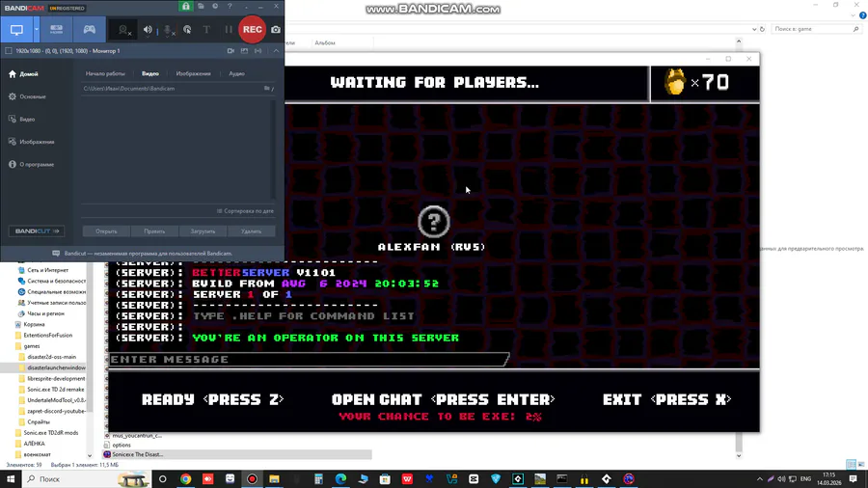Click the ring counter icon

click(675, 82)
